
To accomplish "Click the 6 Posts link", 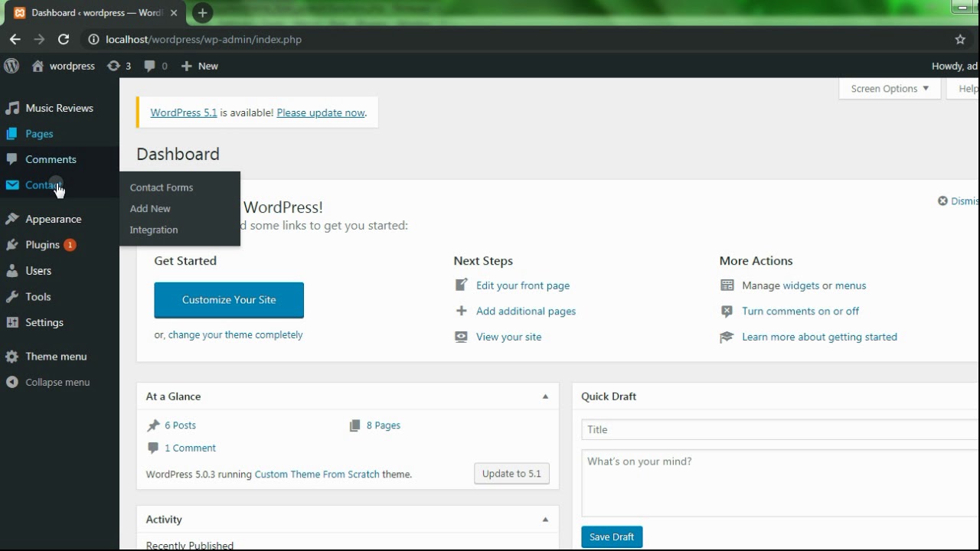I will [x=180, y=425].
